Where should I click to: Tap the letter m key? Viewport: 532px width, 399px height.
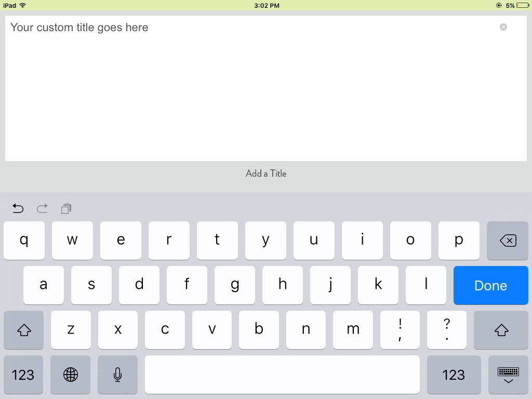click(353, 330)
